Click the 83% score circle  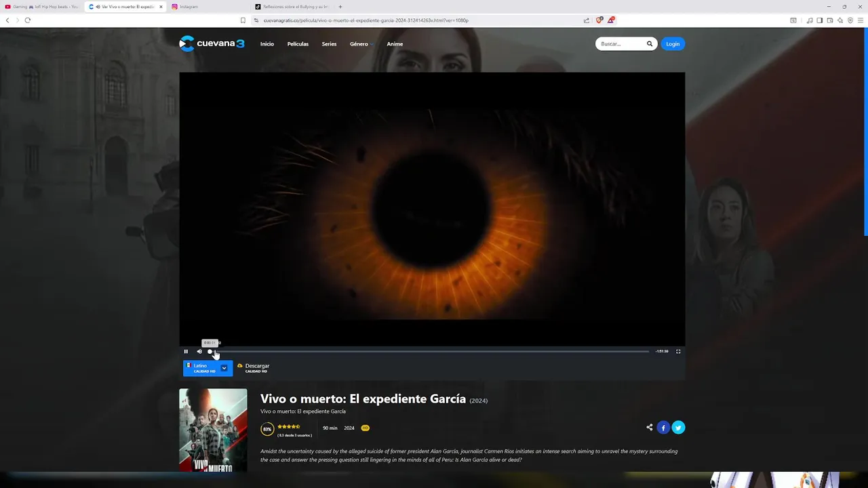click(x=267, y=428)
